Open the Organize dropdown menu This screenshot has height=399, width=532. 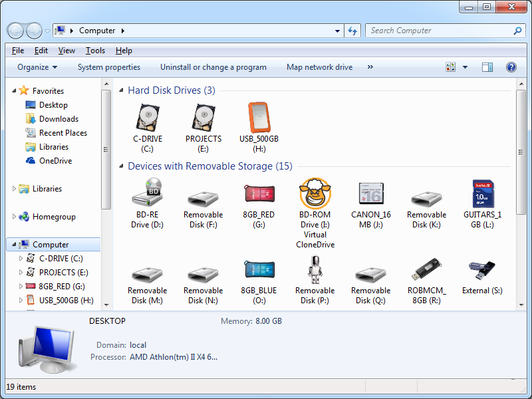[37, 67]
